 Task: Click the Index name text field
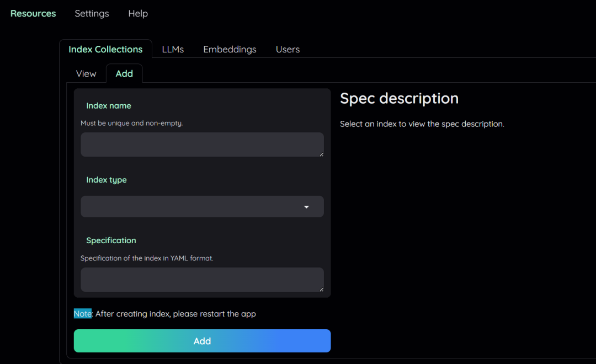(x=201, y=144)
